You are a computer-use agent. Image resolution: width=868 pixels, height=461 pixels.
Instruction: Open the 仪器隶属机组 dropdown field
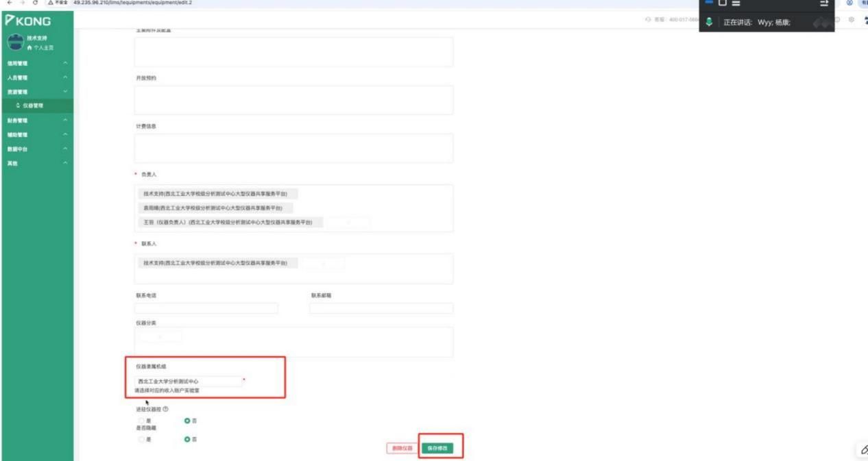(x=189, y=381)
